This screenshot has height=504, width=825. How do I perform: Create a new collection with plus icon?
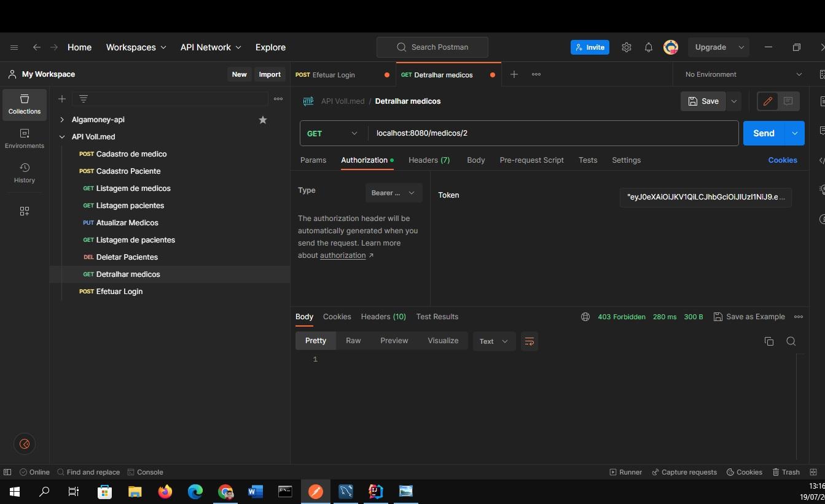(x=62, y=99)
